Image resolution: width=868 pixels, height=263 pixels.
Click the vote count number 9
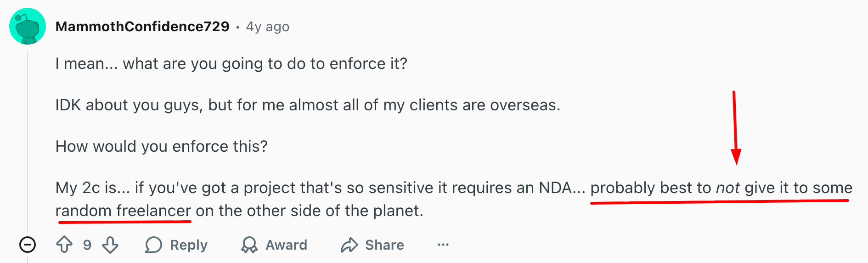pos(87,245)
